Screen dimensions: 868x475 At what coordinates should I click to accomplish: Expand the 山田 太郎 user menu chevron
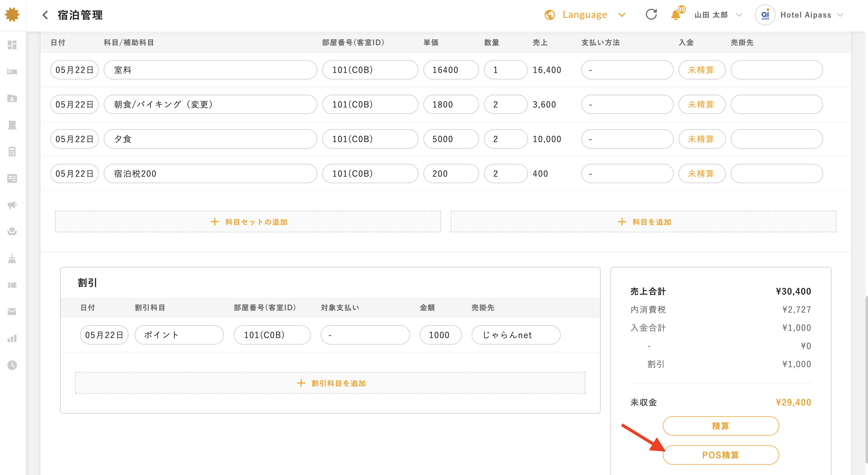tap(739, 15)
